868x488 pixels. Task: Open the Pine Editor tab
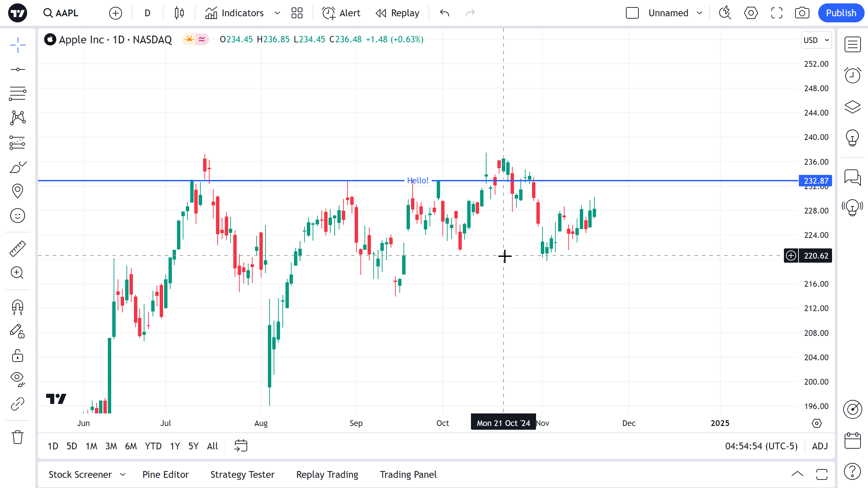[165, 474]
